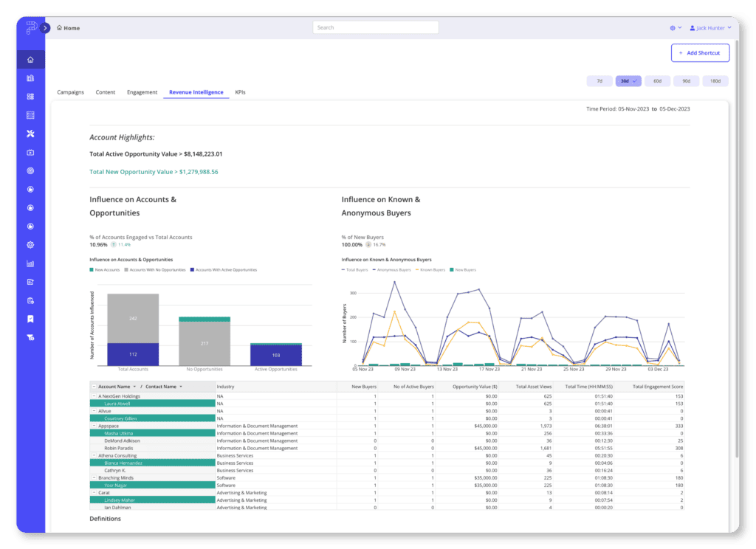
Task: Click the funnel filter icon in the sidebar
Action: coord(30,337)
